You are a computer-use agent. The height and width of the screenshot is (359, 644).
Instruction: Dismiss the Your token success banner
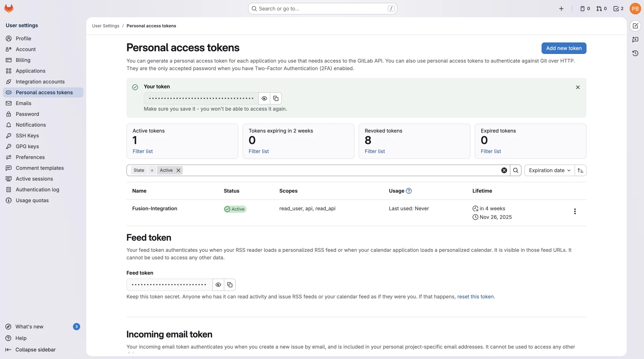point(578,87)
